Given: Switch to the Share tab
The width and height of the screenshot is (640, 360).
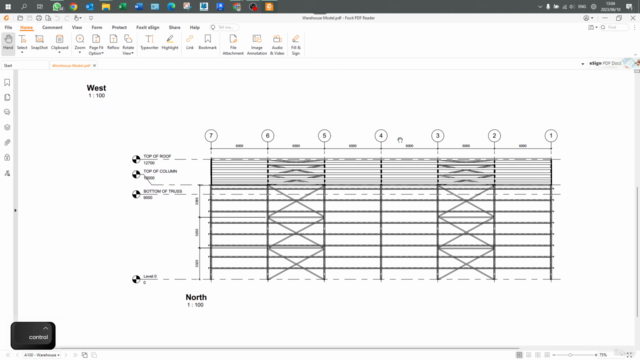Looking at the screenshot, I should click(174, 27).
